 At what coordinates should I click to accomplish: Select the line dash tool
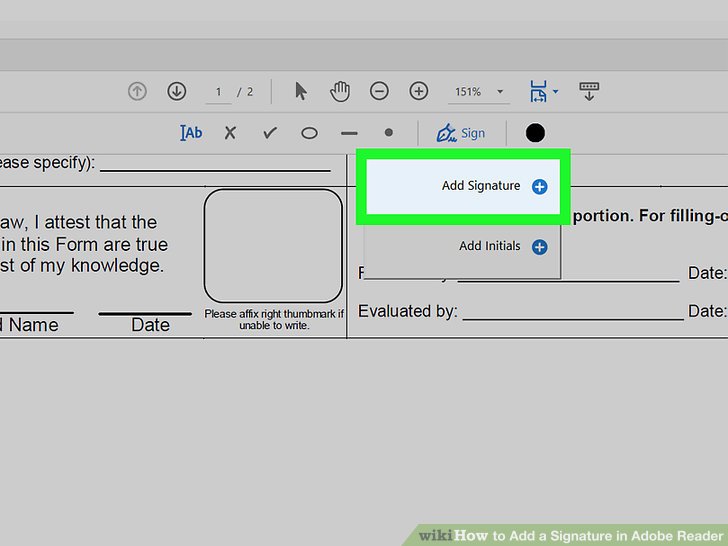349,133
